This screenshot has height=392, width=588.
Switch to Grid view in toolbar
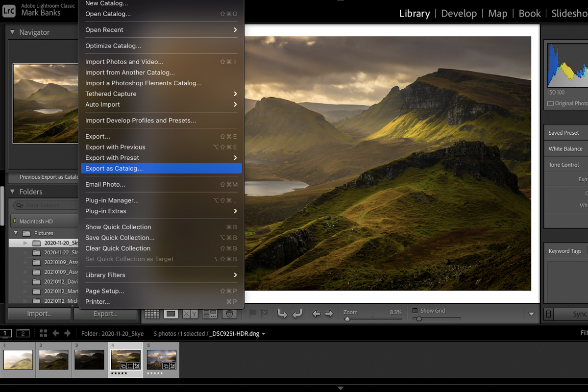[152, 314]
